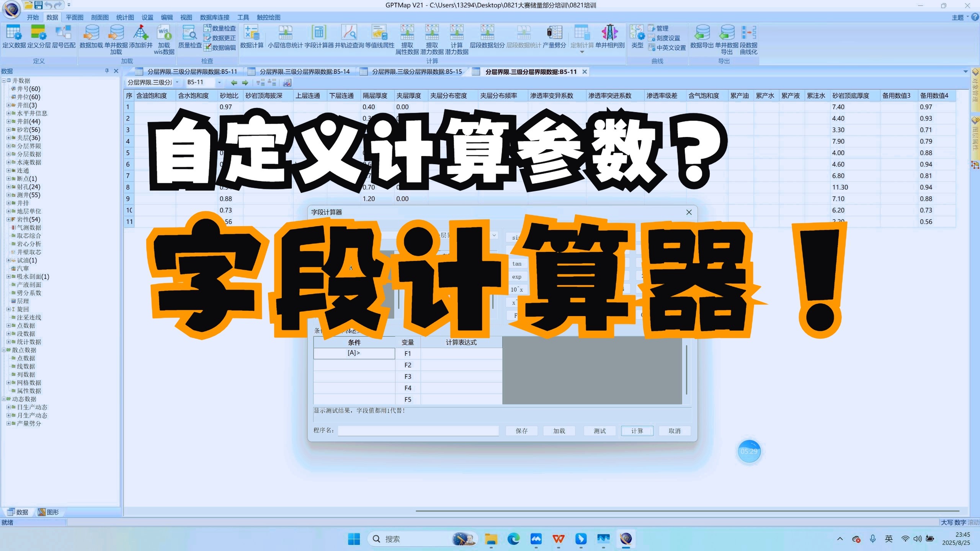Click the F1 计算表达式 cell

[461, 354]
